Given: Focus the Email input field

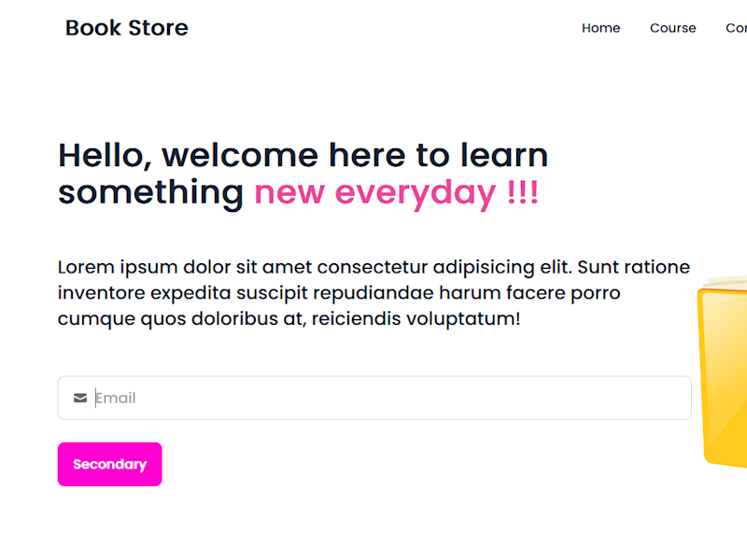Looking at the screenshot, I should [x=374, y=398].
